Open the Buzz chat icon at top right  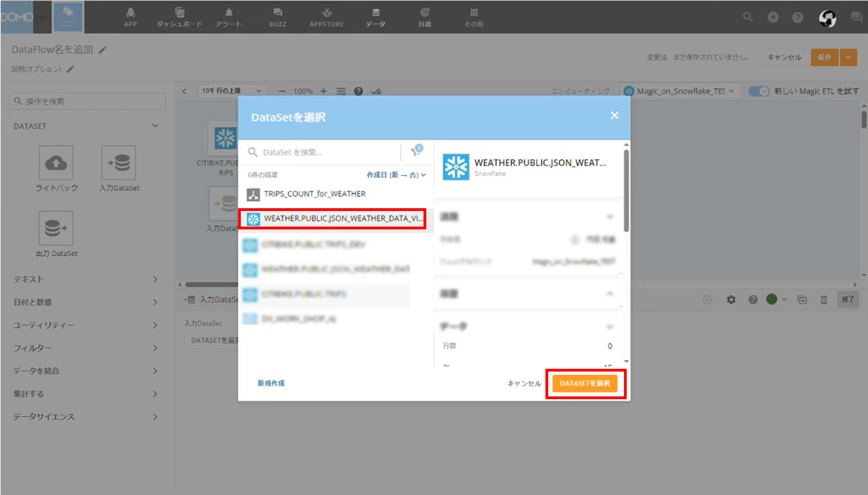(x=856, y=17)
